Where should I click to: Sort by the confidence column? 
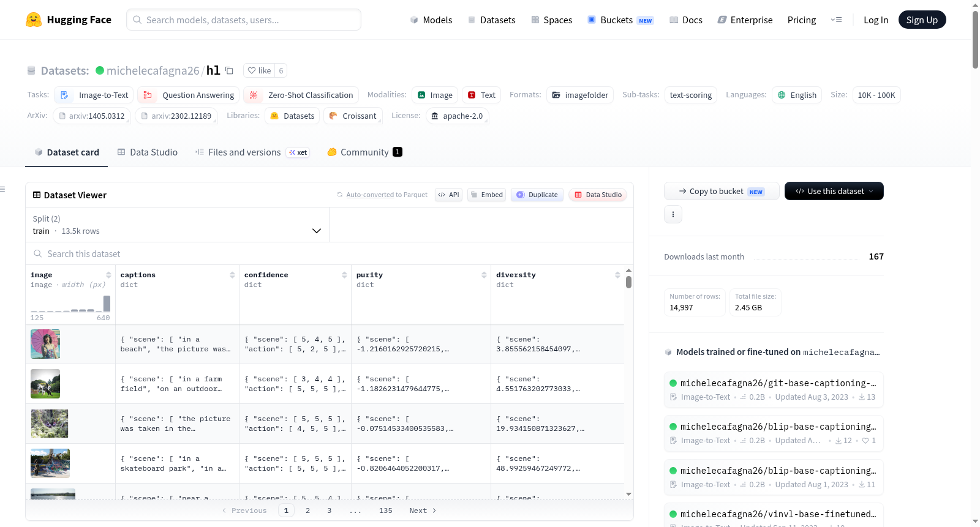point(344,275)
